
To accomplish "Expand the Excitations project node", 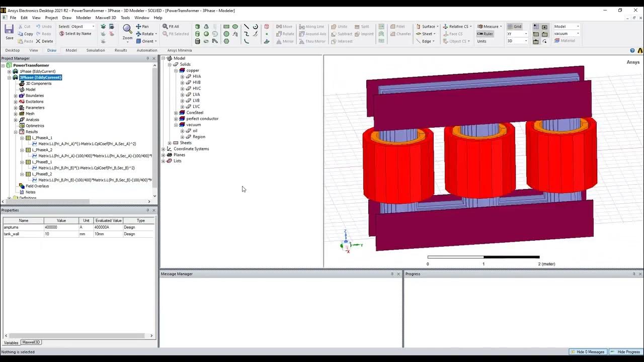I will [x=16, y=102].
